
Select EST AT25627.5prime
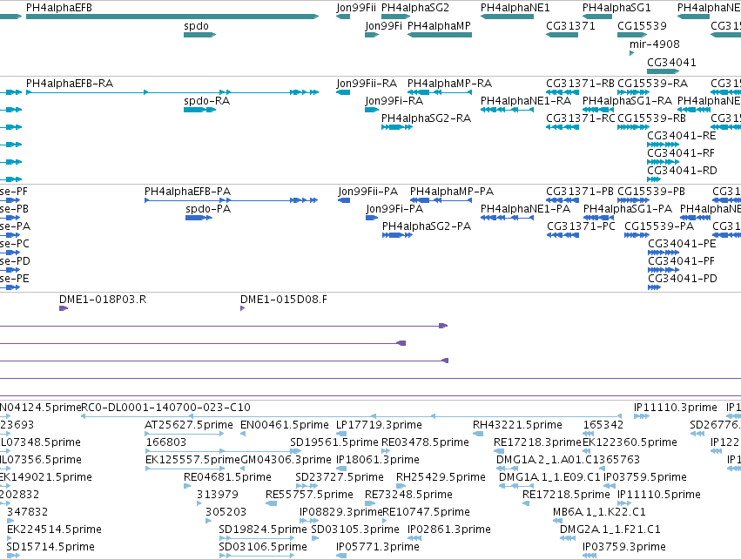(185, 434)
